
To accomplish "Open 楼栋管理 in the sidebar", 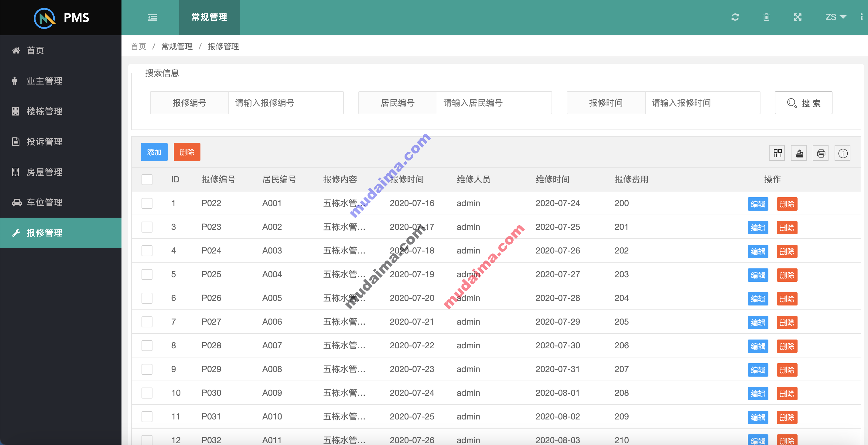I will [x=61, y=111].
